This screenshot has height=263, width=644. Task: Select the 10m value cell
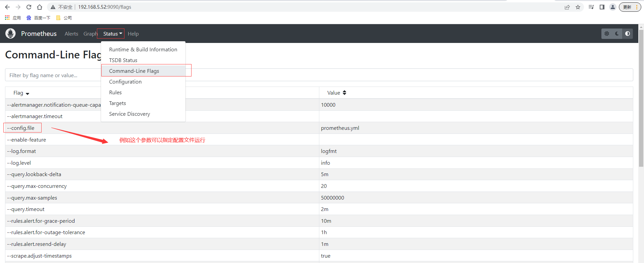tap(476, 221)
